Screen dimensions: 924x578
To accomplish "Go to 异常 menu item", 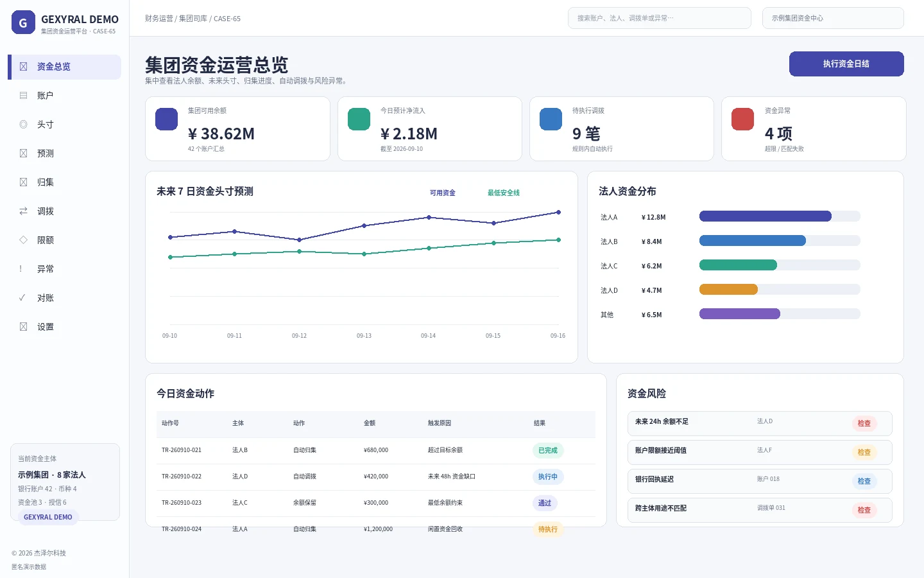I will (64, 269).
